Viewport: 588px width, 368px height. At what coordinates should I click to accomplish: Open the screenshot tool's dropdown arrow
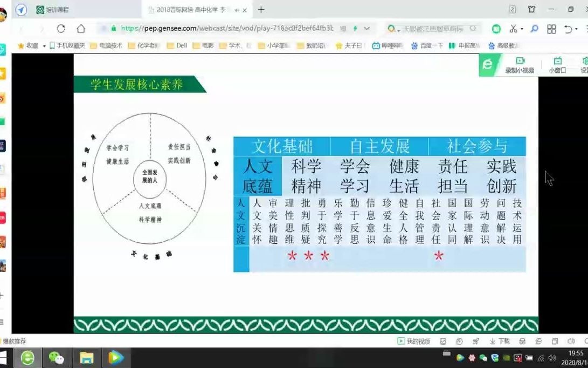coord(522,28)
